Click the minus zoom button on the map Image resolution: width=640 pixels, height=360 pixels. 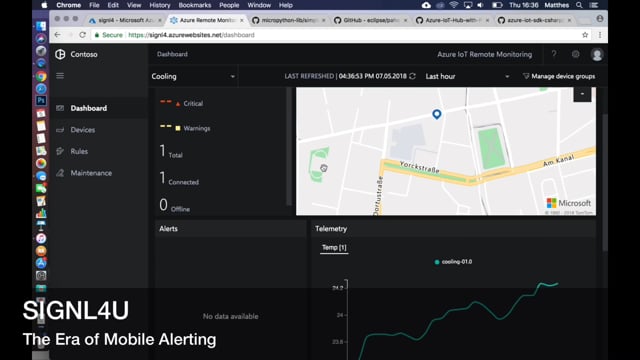pos(582,94)
